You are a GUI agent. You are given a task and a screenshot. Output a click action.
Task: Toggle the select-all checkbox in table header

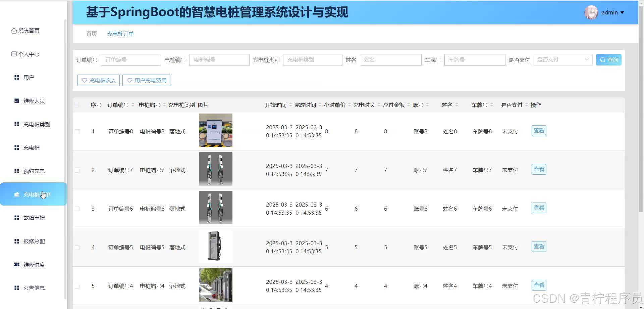[77, 105]
